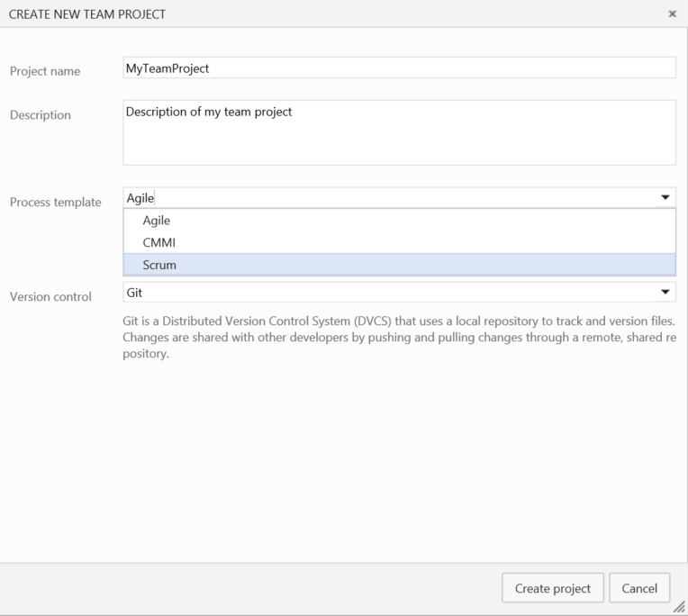Click the Cancel button
Screen dimensions: 688x616
click(639, 588)
